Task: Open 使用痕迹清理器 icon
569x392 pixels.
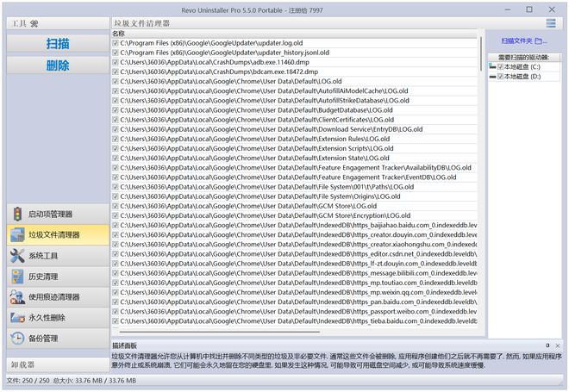Action: pos(17,297)
